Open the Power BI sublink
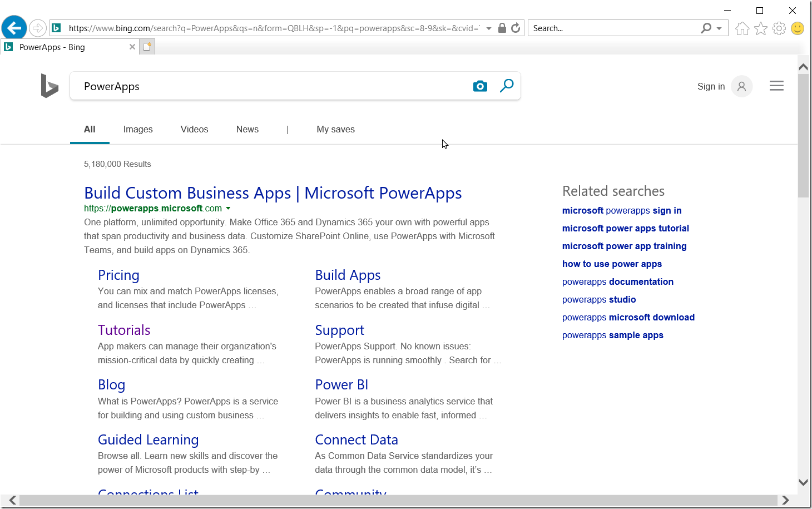Image resolution: width=812 pixels, height=509 pixels. [x=341, y=385]
